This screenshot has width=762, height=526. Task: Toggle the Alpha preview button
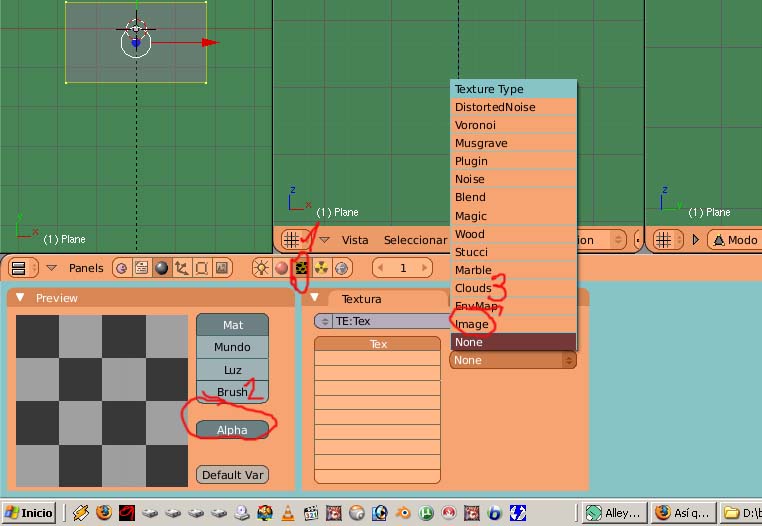pyautogui.click(x=232, y=429)
